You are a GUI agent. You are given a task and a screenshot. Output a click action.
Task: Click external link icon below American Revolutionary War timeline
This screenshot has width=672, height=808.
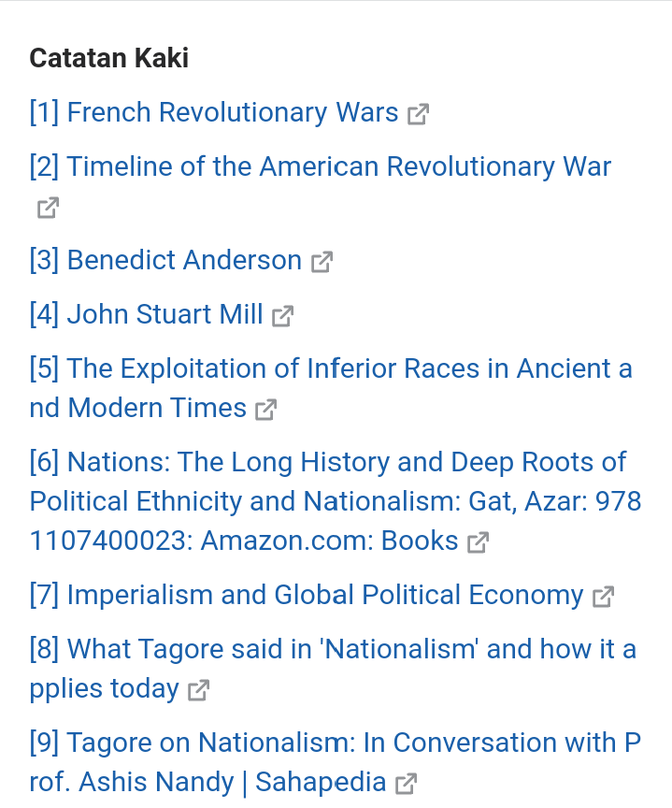[48, 208]
